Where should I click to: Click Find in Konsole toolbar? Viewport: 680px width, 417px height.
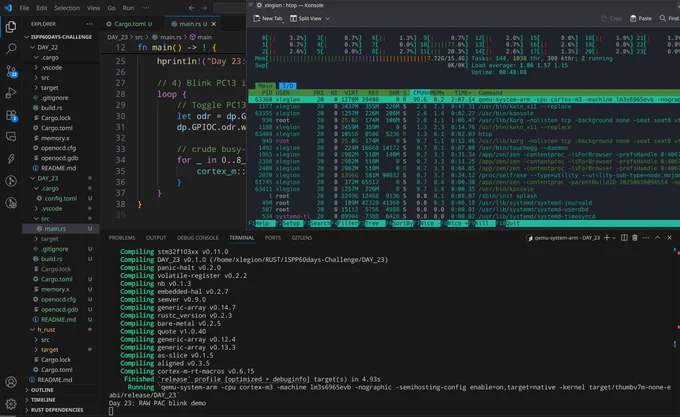point(669,18)
